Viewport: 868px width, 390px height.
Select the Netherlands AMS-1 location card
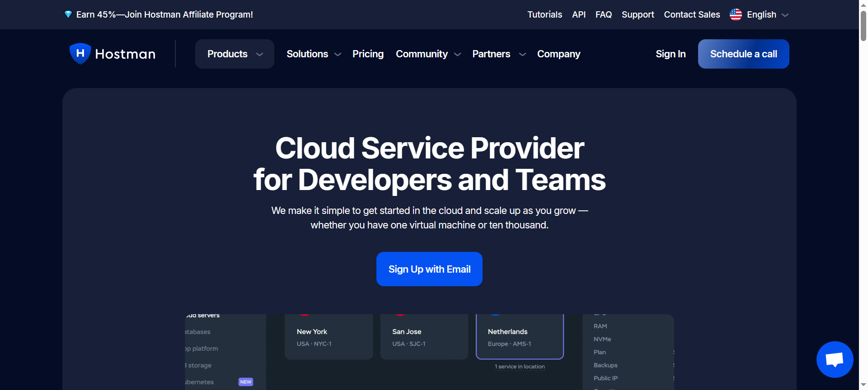click(520, 337)
